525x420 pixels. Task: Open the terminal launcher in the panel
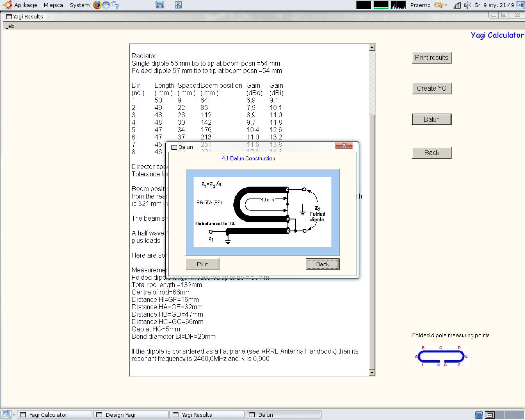pyautogui.click(x=160, y=5)
